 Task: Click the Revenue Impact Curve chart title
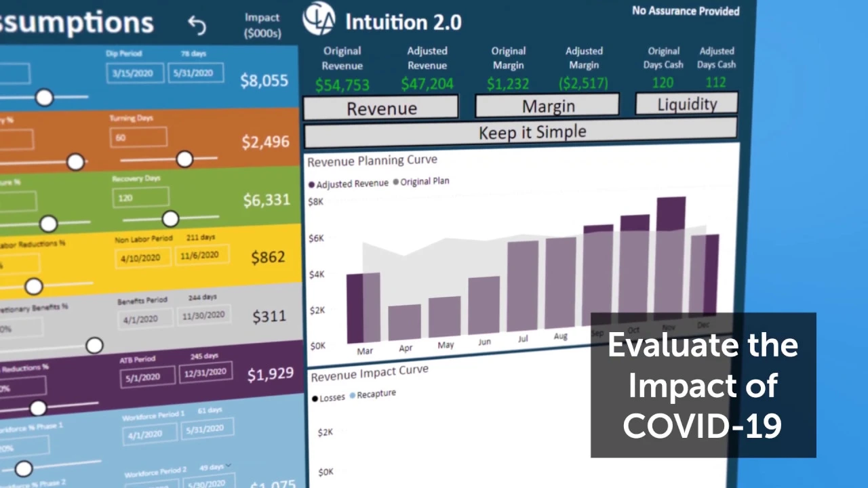370,373
